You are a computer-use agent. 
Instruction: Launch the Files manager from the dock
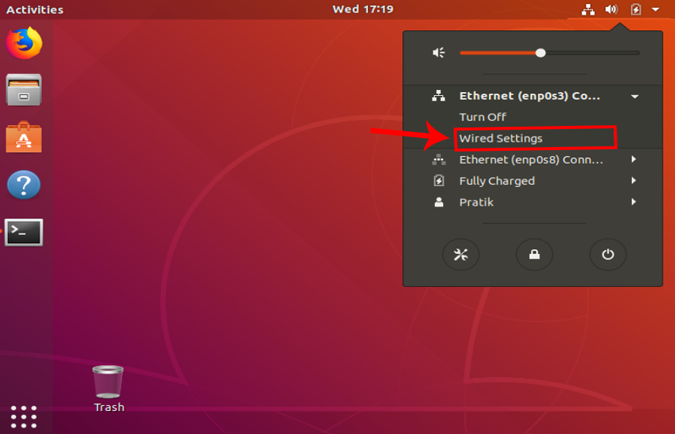pos(24,90)
